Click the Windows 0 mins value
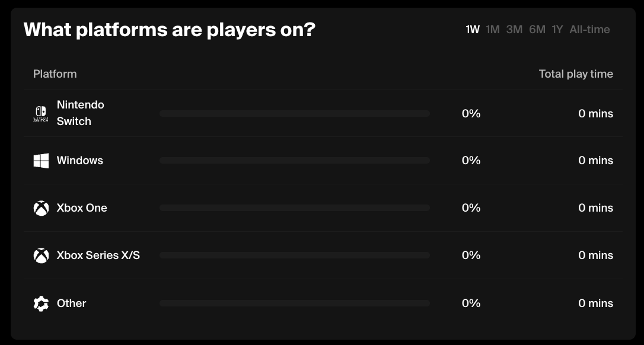This screenshot has width=644, height=345. [595, 161]
